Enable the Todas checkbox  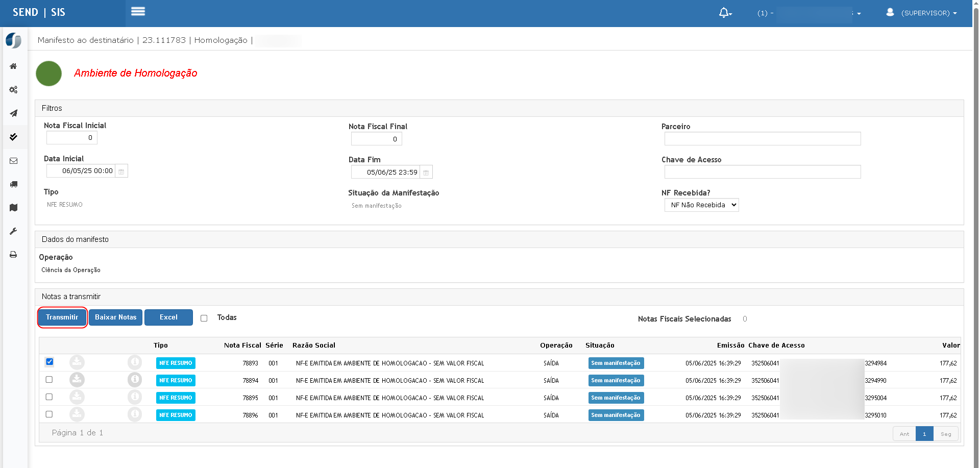click(204, 318)
